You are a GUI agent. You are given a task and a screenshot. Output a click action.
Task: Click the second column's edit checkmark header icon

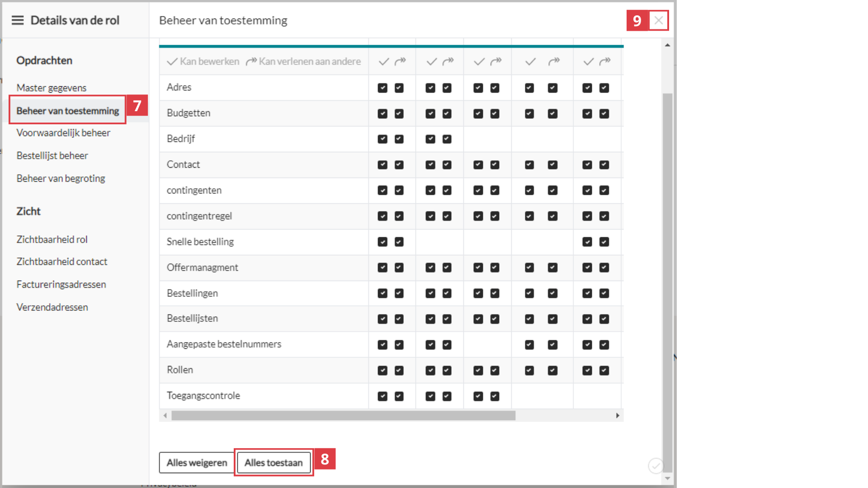432,61
